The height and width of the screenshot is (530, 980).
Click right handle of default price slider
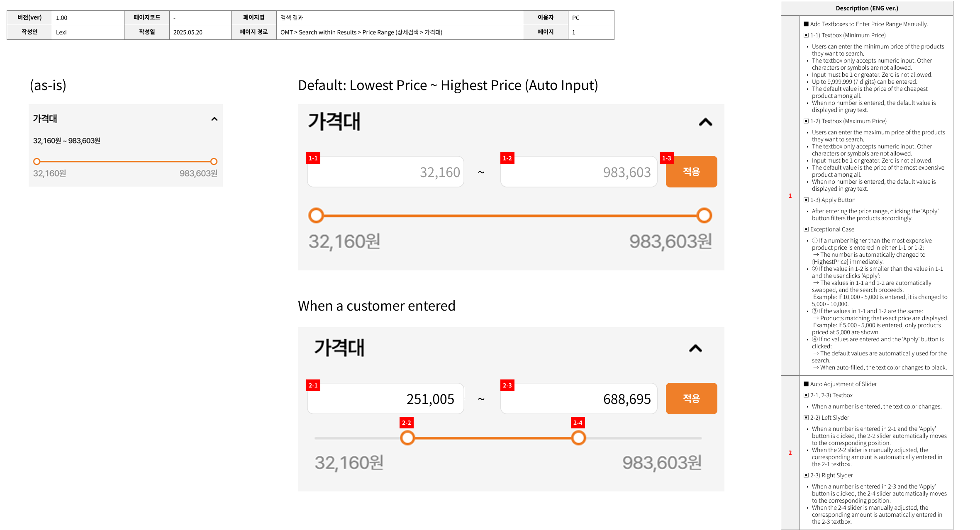pyautogui.click(x=704, y=215)
